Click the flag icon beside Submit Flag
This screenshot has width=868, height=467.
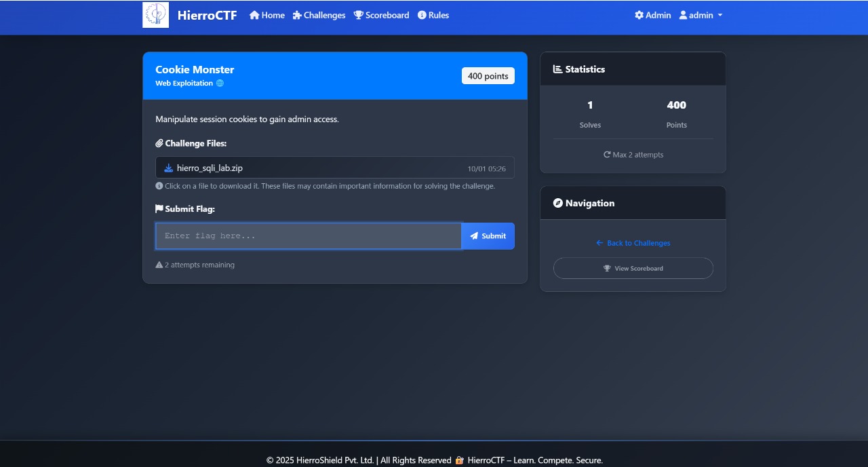pos(159,209)
